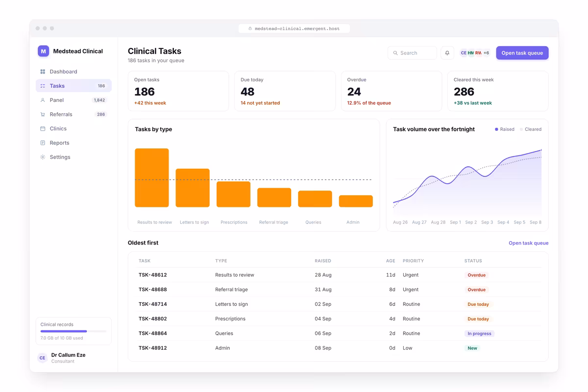Click the Clinical records storage bar

(73, 331)
